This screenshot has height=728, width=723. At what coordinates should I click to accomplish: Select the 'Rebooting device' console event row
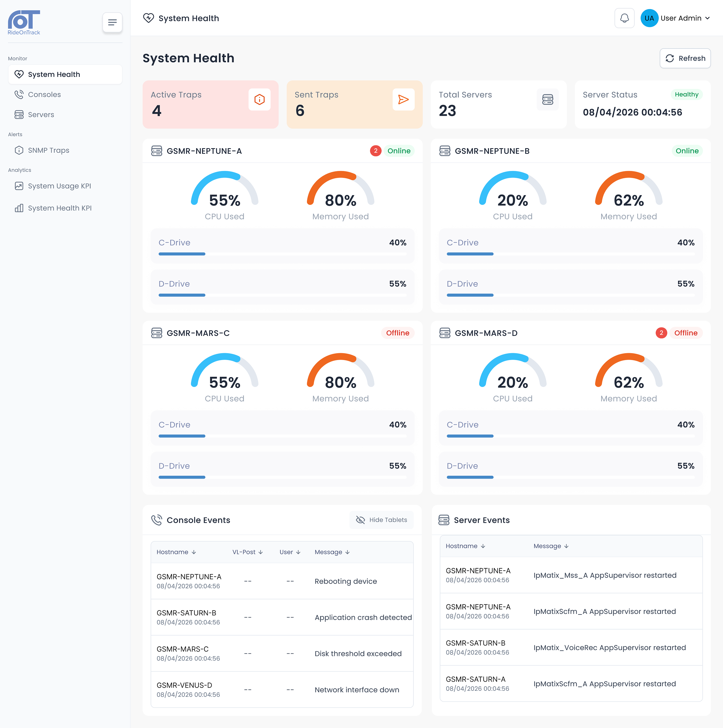click(x=282, y=581)
